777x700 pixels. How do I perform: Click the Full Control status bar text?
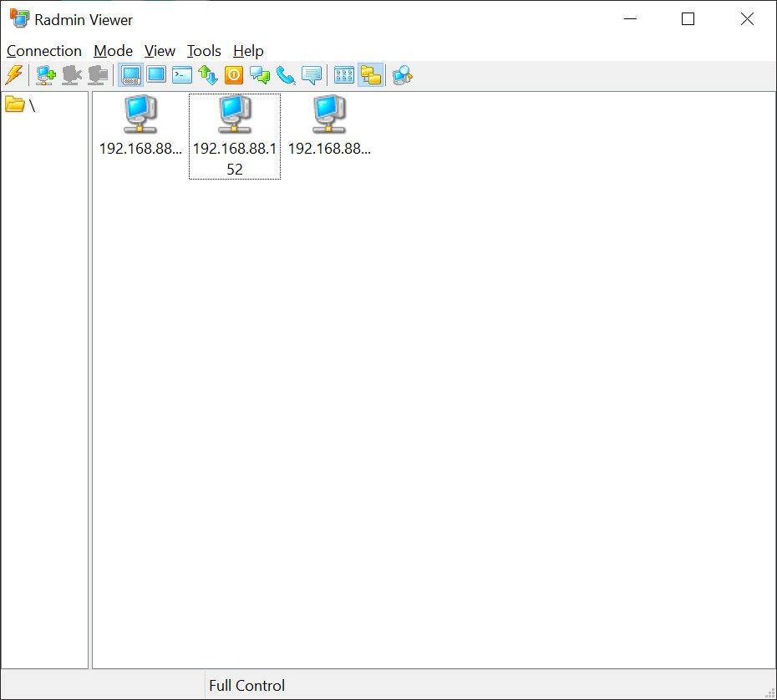coord(246,685)
